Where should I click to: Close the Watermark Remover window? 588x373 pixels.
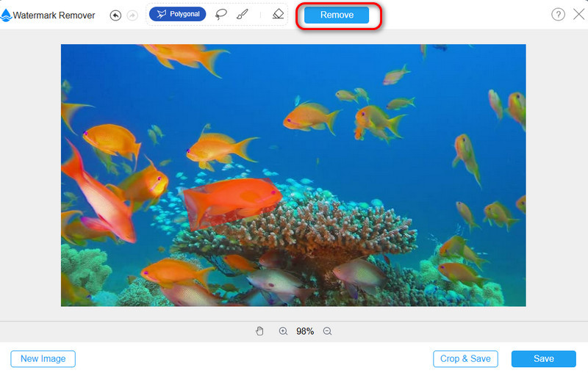click(578, 15)
